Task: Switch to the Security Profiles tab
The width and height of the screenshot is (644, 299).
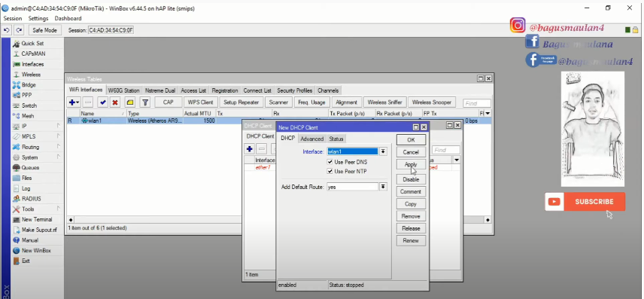Action: pos(294,90)
